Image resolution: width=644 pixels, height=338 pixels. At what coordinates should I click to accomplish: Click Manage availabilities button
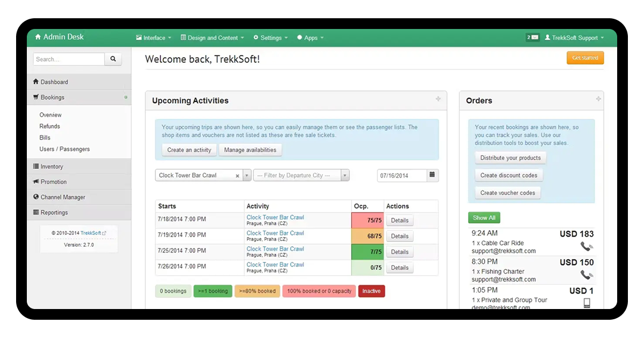(250, 150)
